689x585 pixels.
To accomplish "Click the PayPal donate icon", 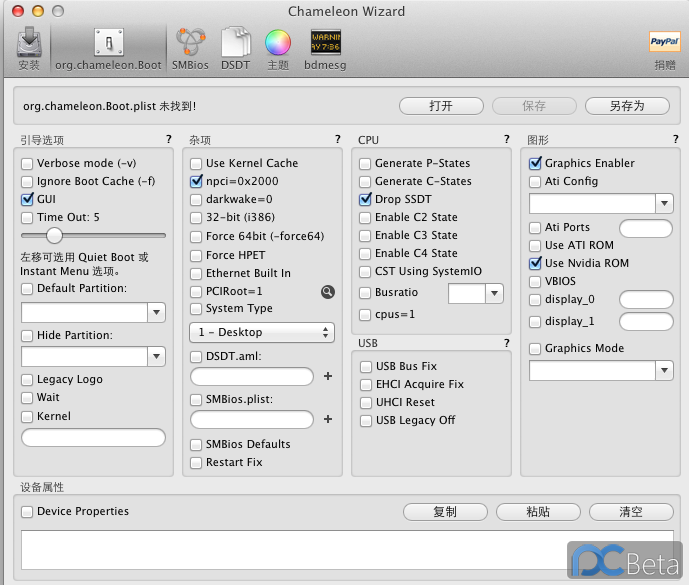I will pos(664,43).
